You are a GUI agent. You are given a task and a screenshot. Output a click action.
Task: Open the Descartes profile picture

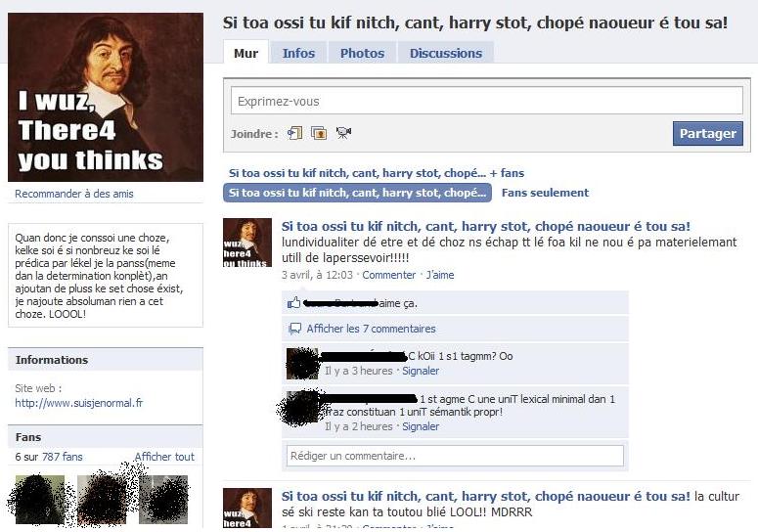point(106,97)
